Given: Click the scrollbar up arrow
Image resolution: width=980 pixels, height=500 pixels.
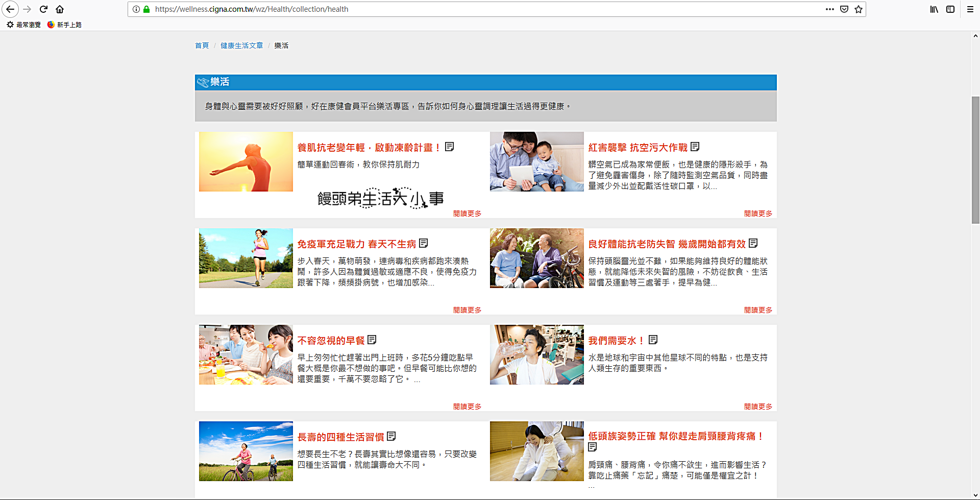Looking at the screenshot, I should tap(975, 36).
